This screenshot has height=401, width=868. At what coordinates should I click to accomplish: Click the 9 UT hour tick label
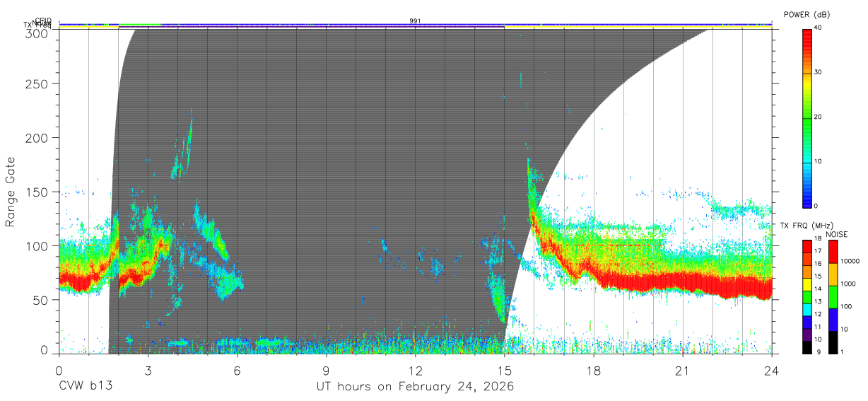[326, 371]
